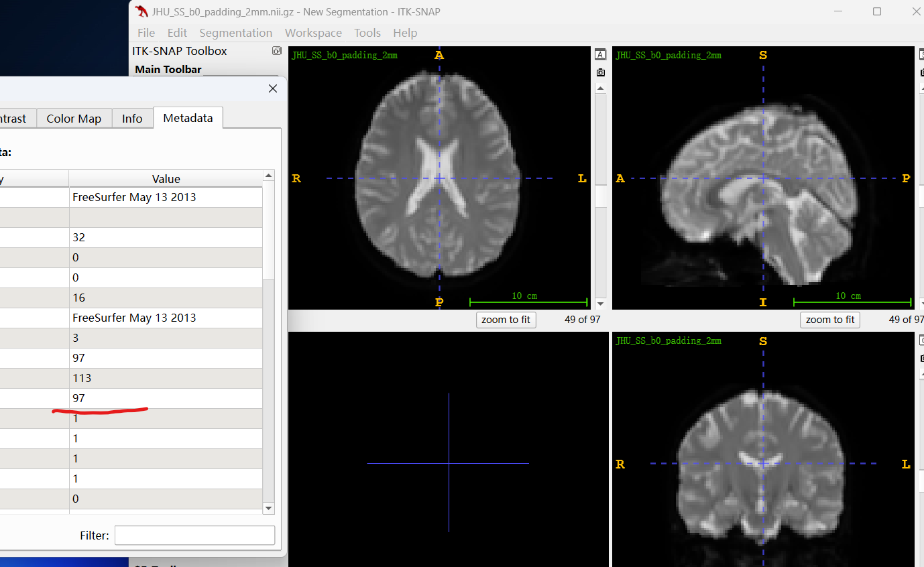Select the value cell showing 3

tap(166, 338)
